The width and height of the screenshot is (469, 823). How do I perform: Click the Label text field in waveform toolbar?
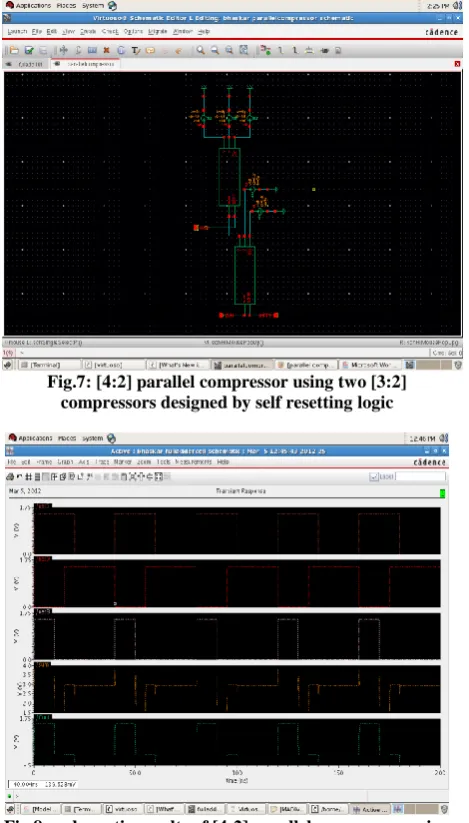pos(420,477)
